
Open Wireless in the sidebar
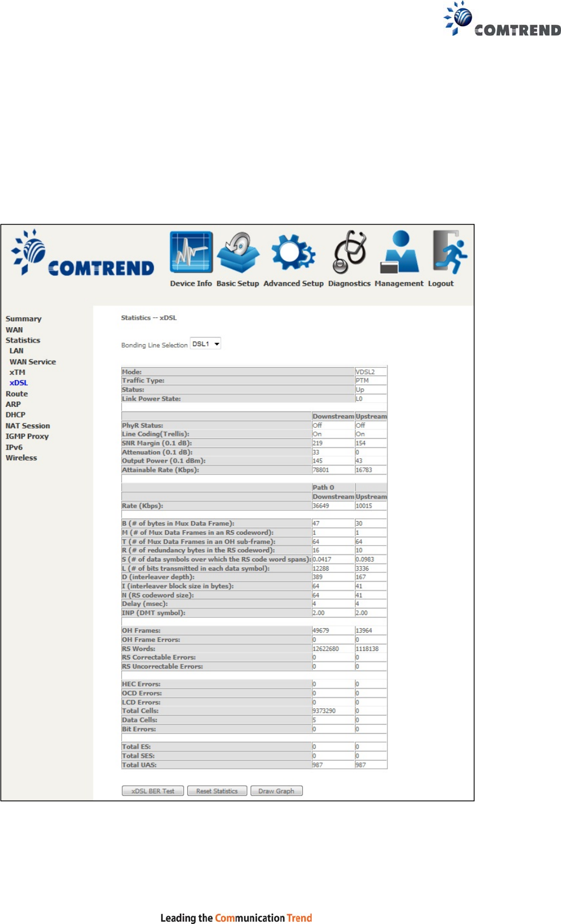tap(21, 458)
